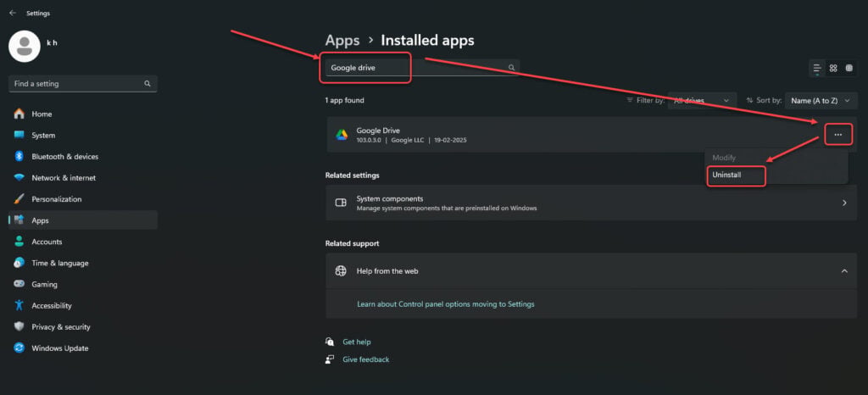The width and height of the screenshot is (868, 395).
Task: Click the Accounts person icon in sidebar
Action: (19, 242)
